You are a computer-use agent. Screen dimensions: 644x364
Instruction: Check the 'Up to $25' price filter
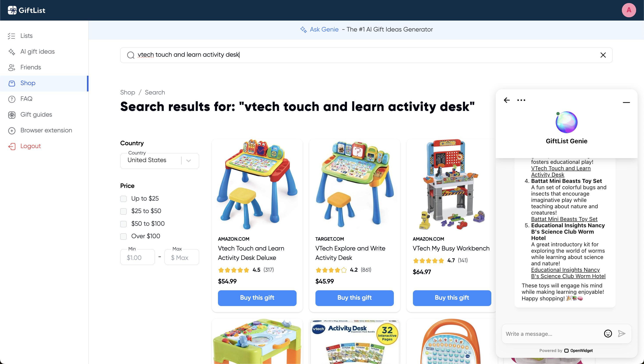click(x=123, y=199)
